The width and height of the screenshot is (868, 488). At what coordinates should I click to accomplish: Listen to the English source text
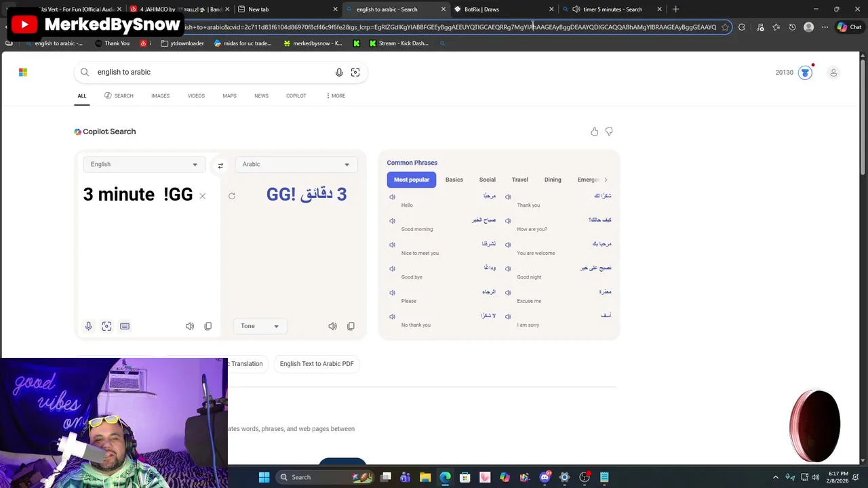190,326
